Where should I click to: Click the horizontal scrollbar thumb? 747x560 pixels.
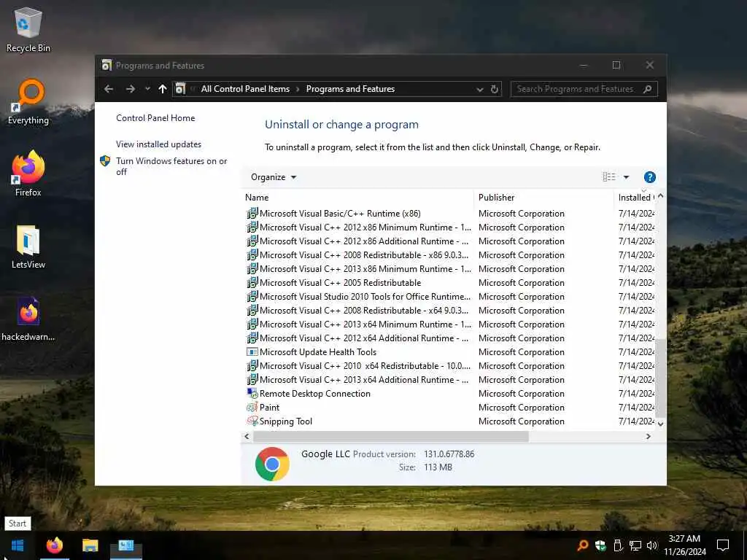click(x=391, y=436)
